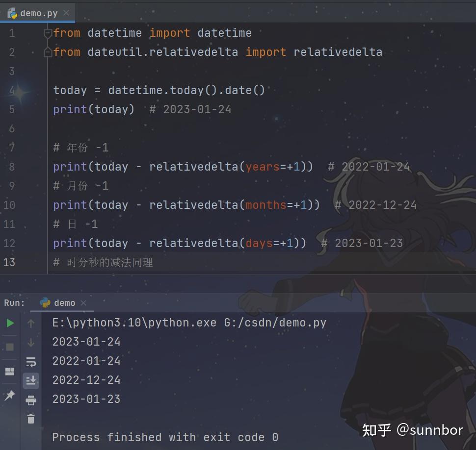The height and width of the screenshot is (450, 476).
Task: Click line number 8 in the gutter
Action: [x=12, y=167]
